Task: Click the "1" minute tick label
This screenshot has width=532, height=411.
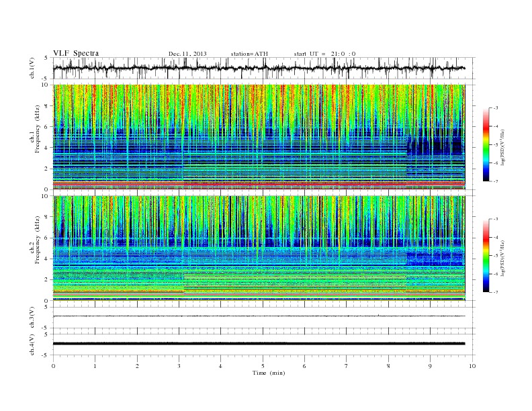Action: pyautogui.click(x=95, y=366)
